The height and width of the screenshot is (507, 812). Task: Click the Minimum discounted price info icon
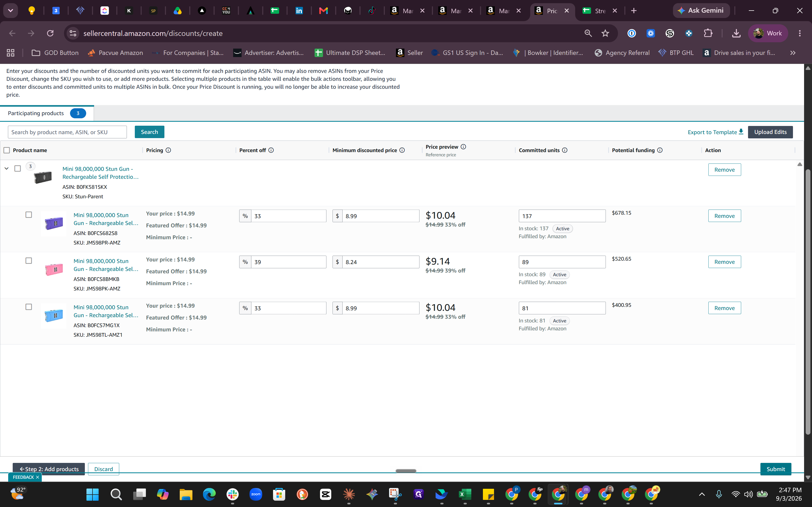402,150
